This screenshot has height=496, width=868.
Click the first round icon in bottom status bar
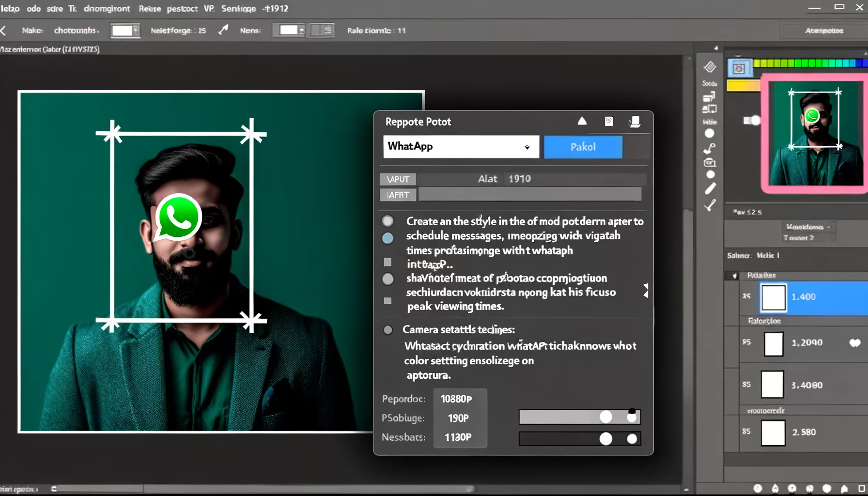(758, 488)
